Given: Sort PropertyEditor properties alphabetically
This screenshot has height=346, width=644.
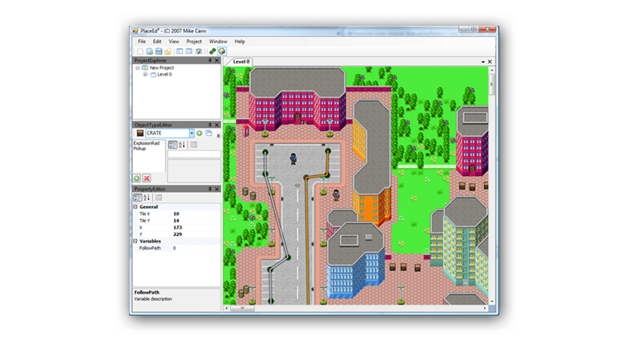Looking at the screenshot, I should pyautogui.click(x=147, y=198).
